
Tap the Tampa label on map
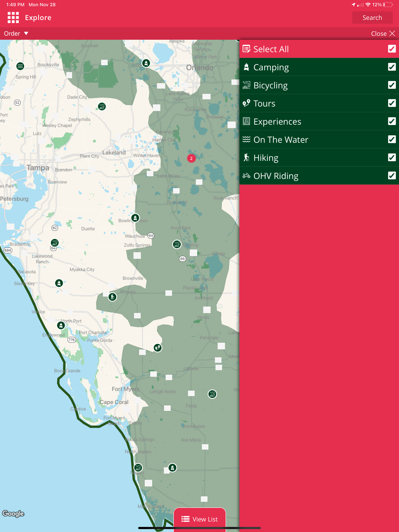point(38,168)
